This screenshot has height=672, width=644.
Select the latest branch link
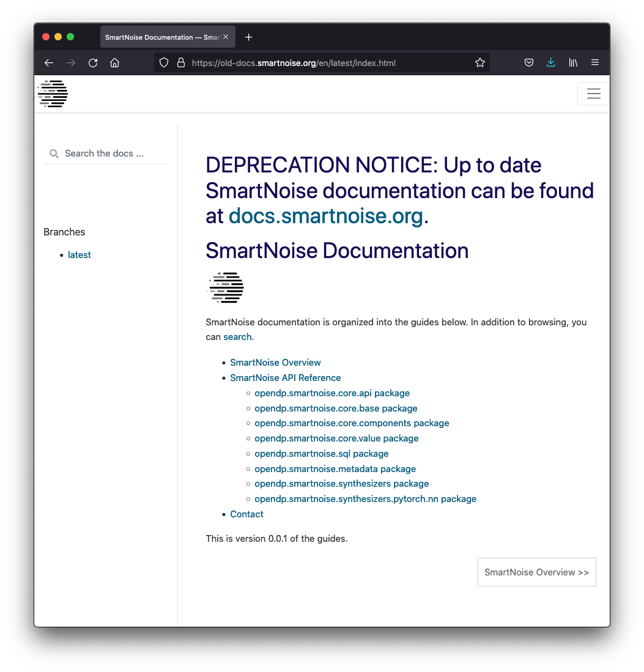tap(79, 255)
